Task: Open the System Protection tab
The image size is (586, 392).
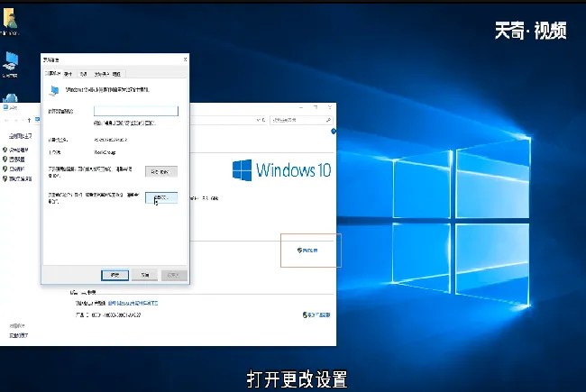Action: pyautogui.click(x=101, y=74)
